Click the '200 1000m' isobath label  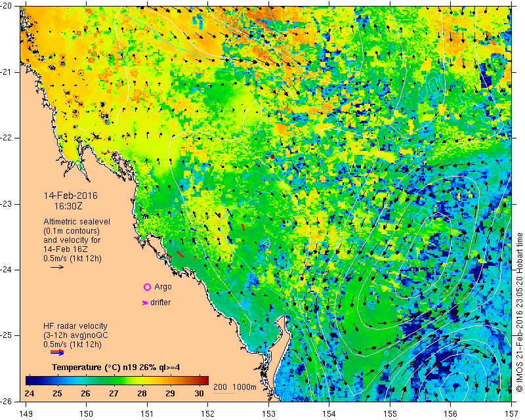pos(235,387)
